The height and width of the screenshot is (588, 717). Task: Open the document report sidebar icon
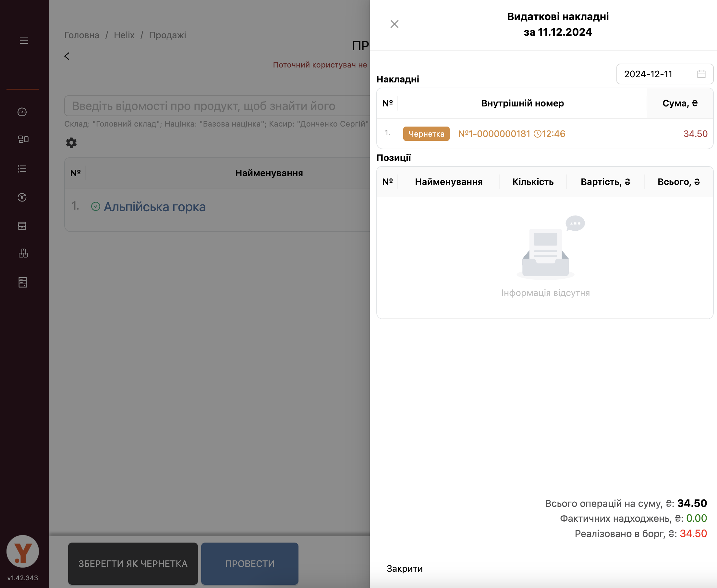23,282
